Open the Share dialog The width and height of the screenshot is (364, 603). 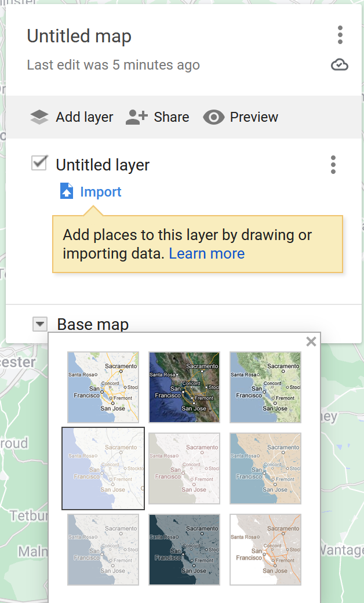[157, 117]
